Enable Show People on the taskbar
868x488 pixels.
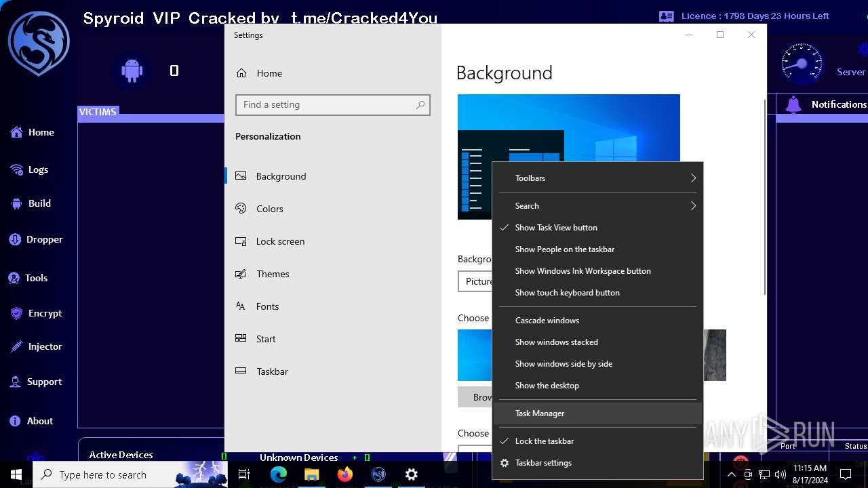597,249
